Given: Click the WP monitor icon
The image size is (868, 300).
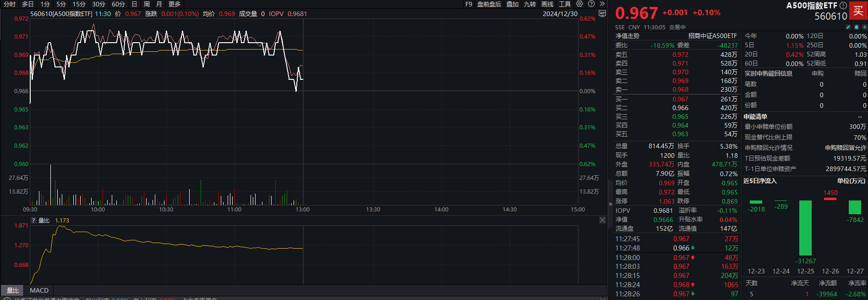Looking at the screenshot, I should pyautogui.click(x=602, y=14).
